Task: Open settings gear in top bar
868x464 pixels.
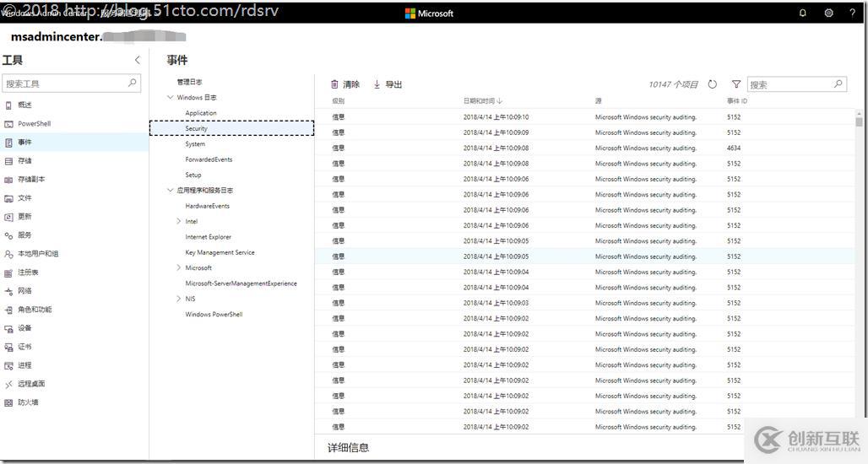Action: tap(828, 13)
